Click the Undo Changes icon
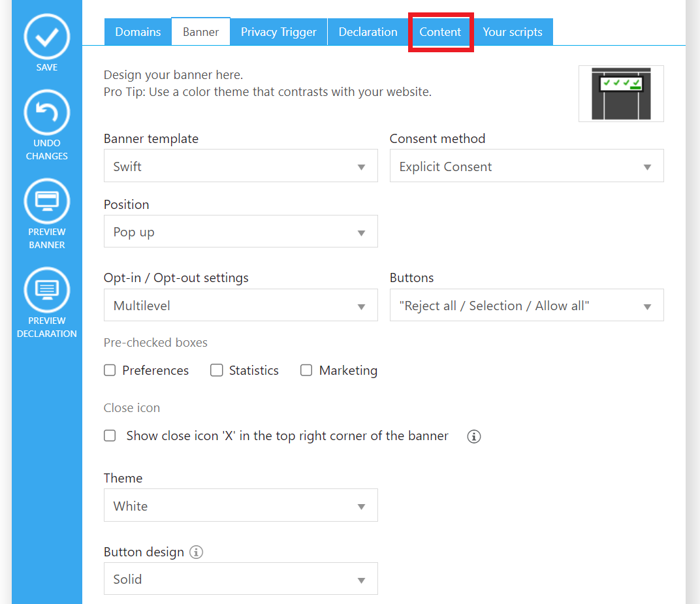The image size is (700, 604). coord(46,113)
